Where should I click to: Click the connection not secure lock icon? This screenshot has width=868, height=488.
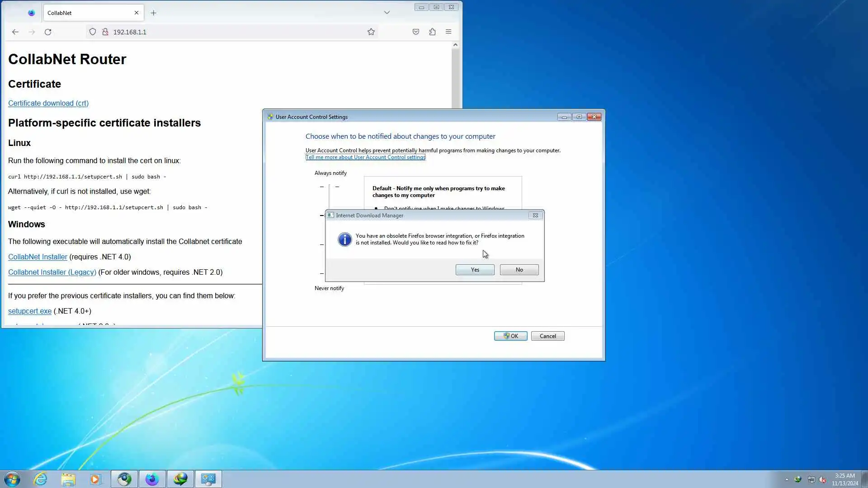[105, 32]
